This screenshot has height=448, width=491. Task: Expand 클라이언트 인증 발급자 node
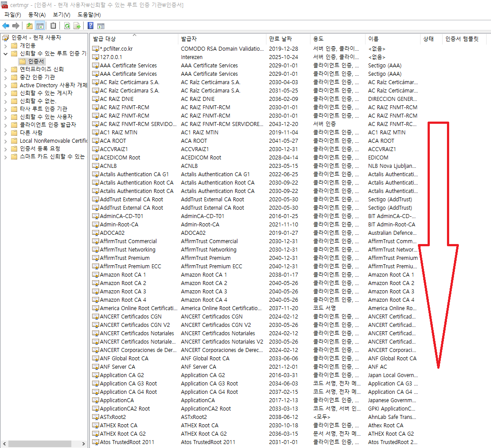pos(5,125)
